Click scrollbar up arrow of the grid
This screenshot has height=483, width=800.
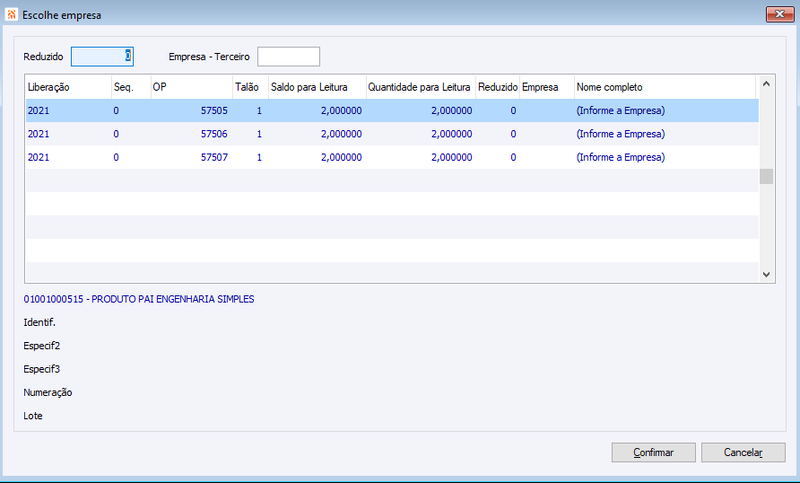pyautogui.click(x=766, y=84)
